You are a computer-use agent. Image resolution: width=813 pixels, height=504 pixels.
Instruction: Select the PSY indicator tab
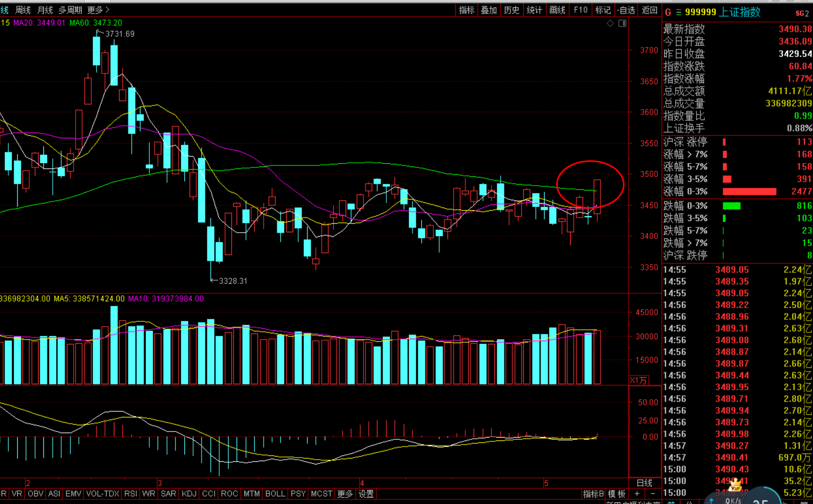pyautogui.click(x=298, y=494)
